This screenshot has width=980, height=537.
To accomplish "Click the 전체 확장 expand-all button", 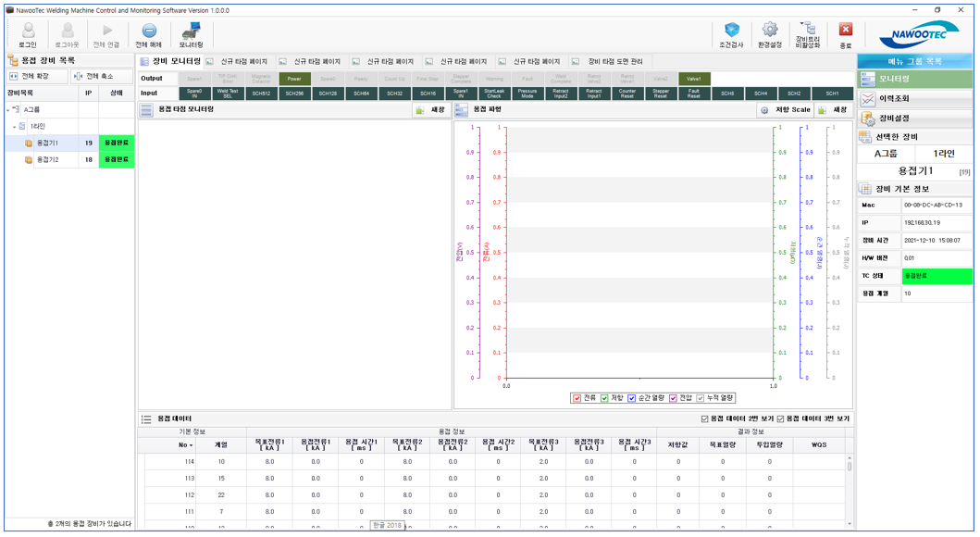I will pyautogui.click(x=37, y=77).
